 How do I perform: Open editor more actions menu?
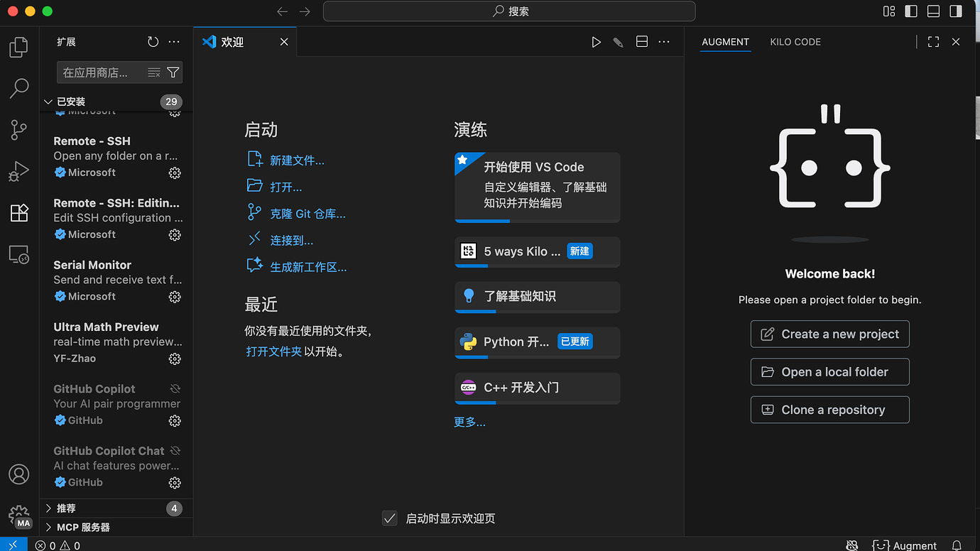[664, 42]
